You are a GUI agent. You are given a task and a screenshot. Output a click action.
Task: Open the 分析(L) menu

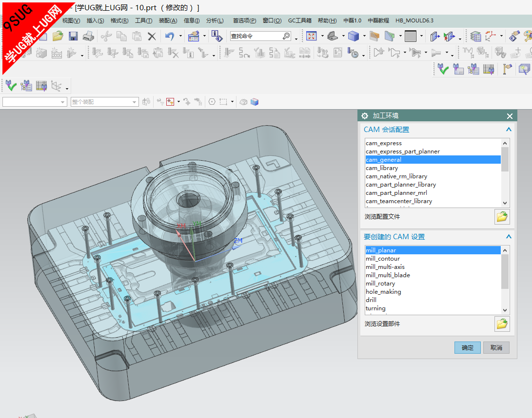[x=215, y=20]
